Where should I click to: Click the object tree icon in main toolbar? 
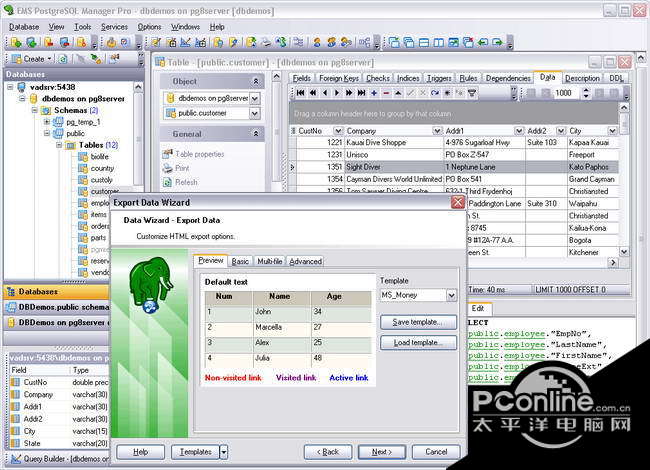pyautogui.click(x=364, y=42)
